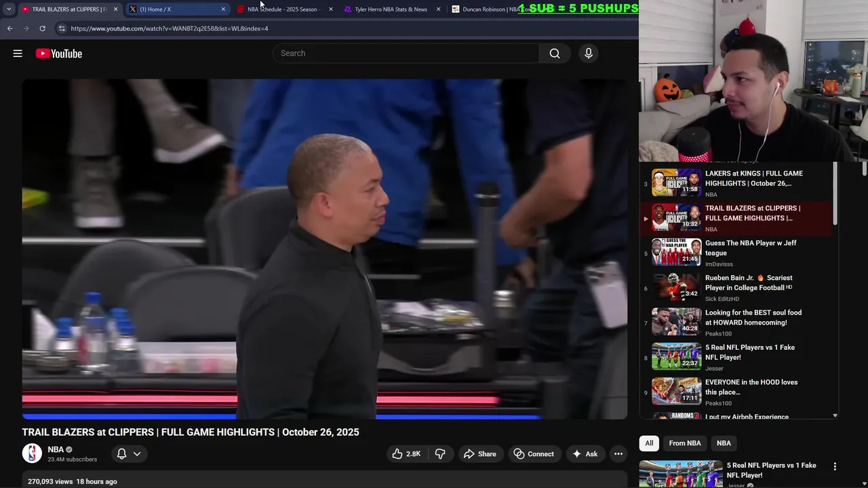868x488 pixels.
Task: Open Sick EditzHD channel name
Action: coord(722,299)
